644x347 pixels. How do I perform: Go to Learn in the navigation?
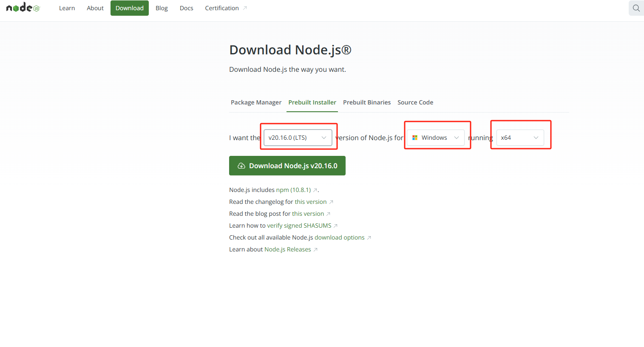pyautogui.click(x=67, y=8)
